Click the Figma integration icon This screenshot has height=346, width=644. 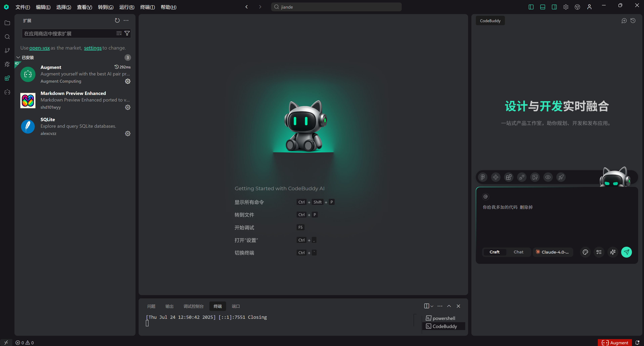click(483, 177)
